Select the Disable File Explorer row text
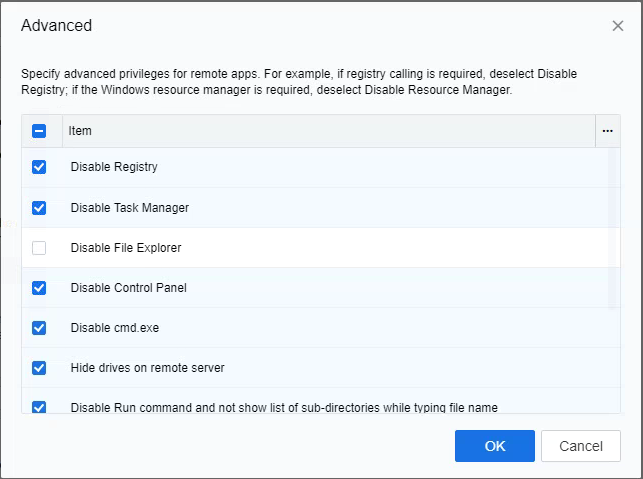This screenshot has width=643, height=479. click(126, 248)
